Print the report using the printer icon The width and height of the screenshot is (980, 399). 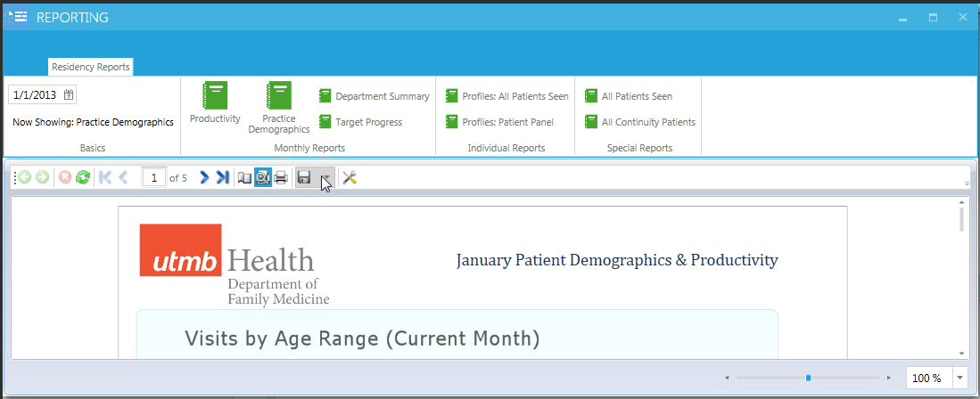[x=281, y=177]
